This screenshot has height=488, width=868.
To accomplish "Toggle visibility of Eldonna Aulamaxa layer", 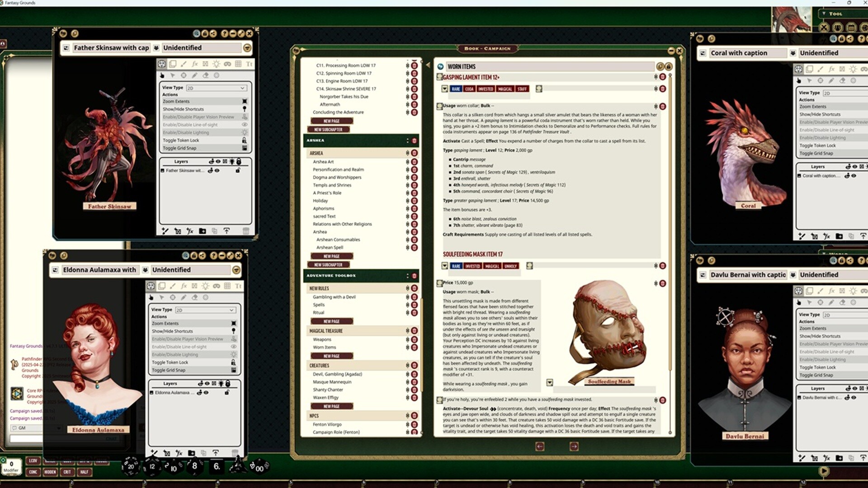I will pyautogui.click(x=206, y=393).
